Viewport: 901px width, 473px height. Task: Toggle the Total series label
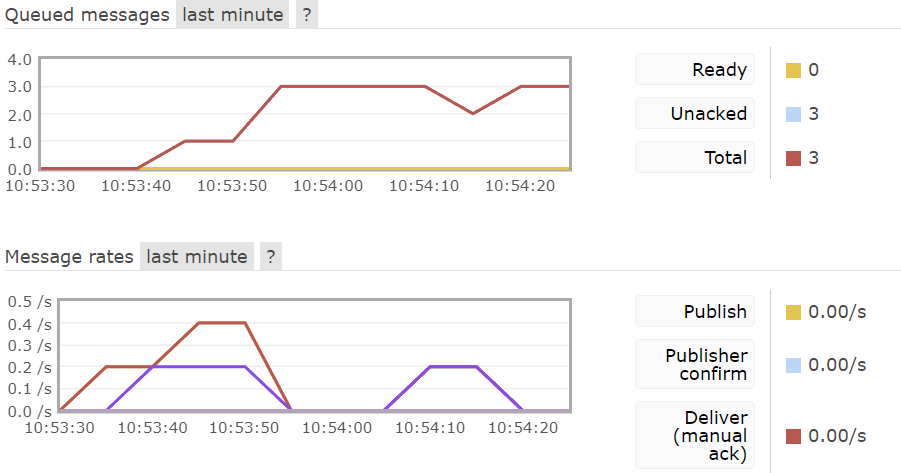click(695, 157)
